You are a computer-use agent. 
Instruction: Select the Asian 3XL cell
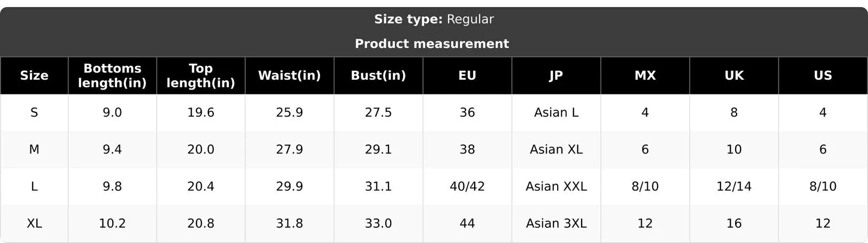tap(556, 223)
